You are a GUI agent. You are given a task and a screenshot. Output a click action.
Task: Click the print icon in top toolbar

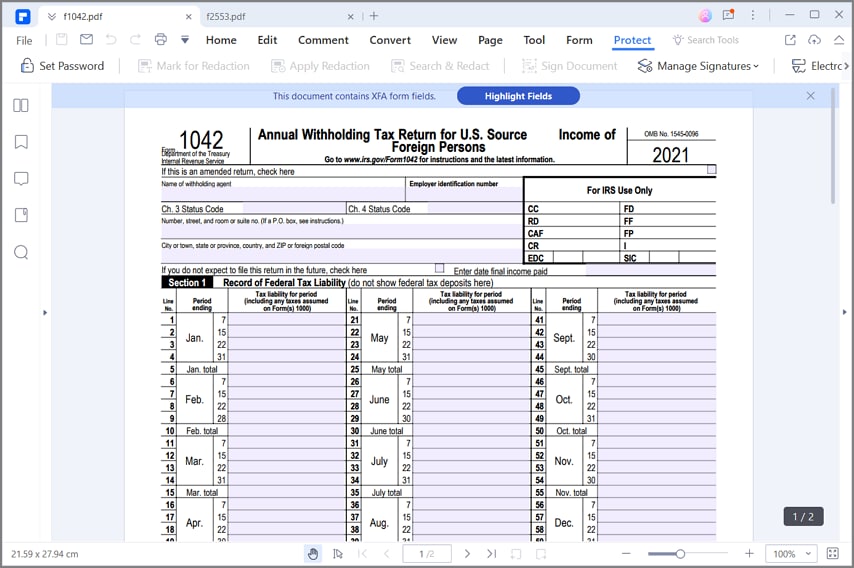160,39
